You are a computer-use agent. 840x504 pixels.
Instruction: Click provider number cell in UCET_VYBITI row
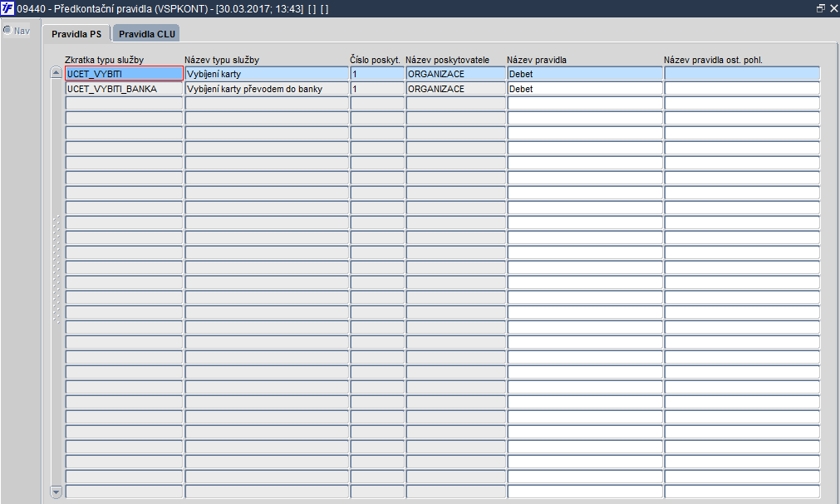pos(377,74)
